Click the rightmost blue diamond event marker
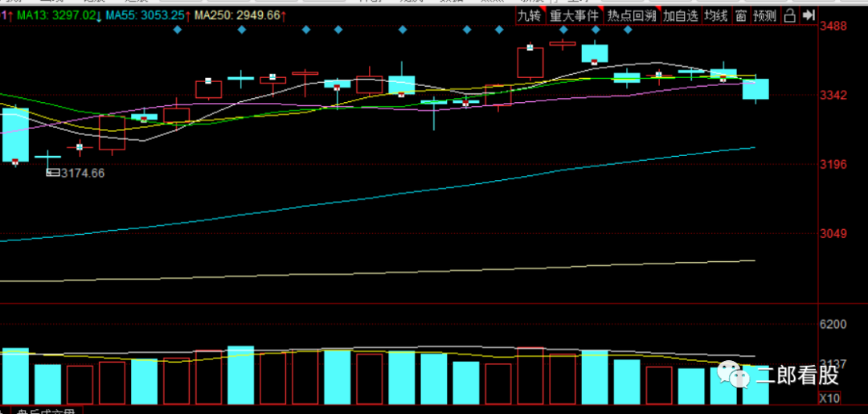Image resolution: width=868 pixels, height=414 pixels. click(x=628, y=30)
